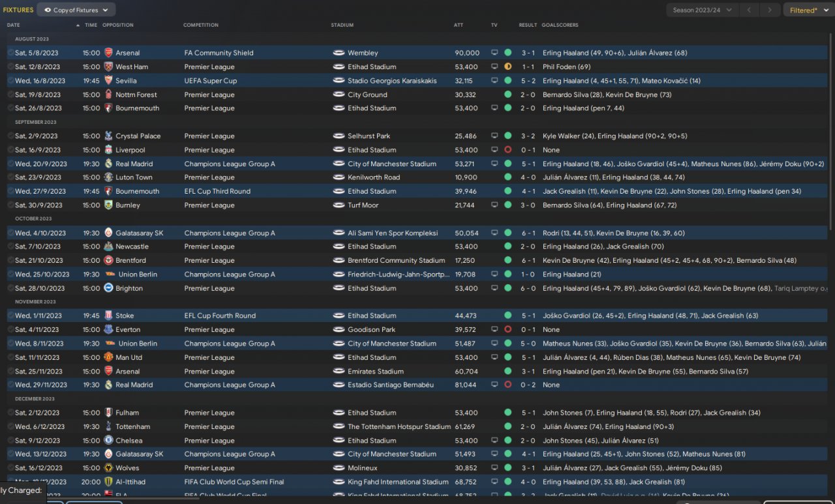Click the TV icon in the West Ham row

[x=494, y=67]
